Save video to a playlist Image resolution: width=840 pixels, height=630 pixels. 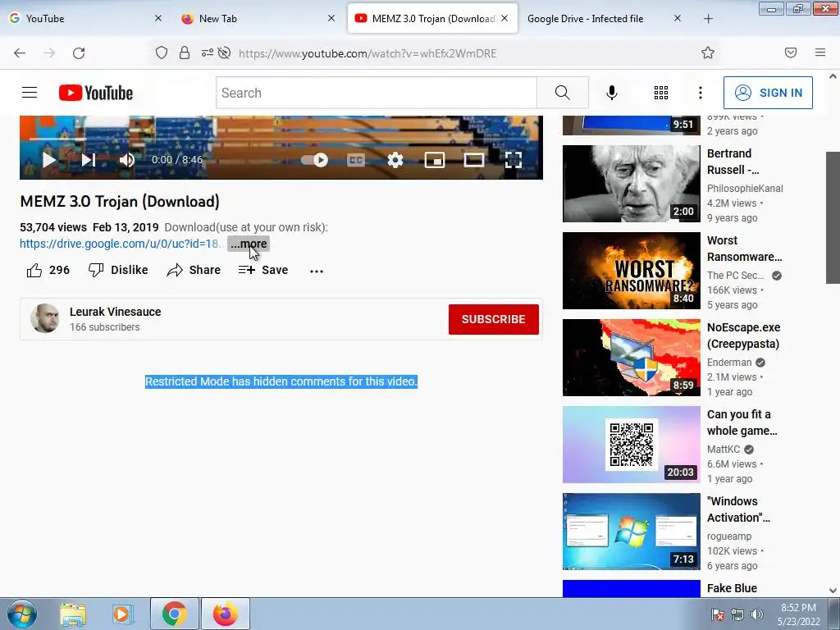pyautogui.click(x=263, y=270)
